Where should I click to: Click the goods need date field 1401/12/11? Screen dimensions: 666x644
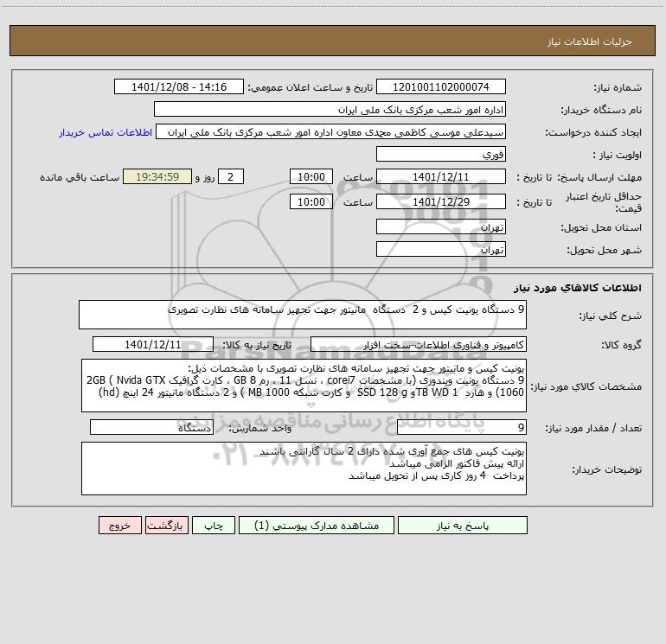click(153, 344)
